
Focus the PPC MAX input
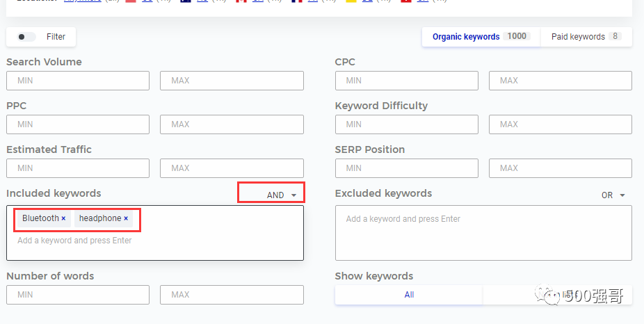[x=232, y=124]
